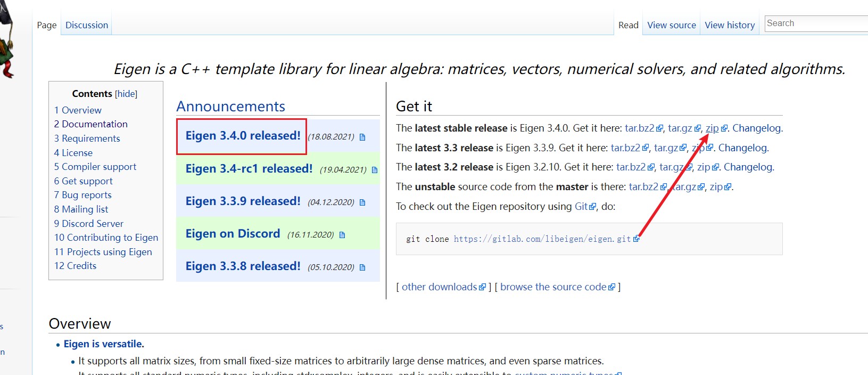The image size is (868, 375).
Task: Click the page icon beside Eigen on Discord
Action: [x=342, y=235]
